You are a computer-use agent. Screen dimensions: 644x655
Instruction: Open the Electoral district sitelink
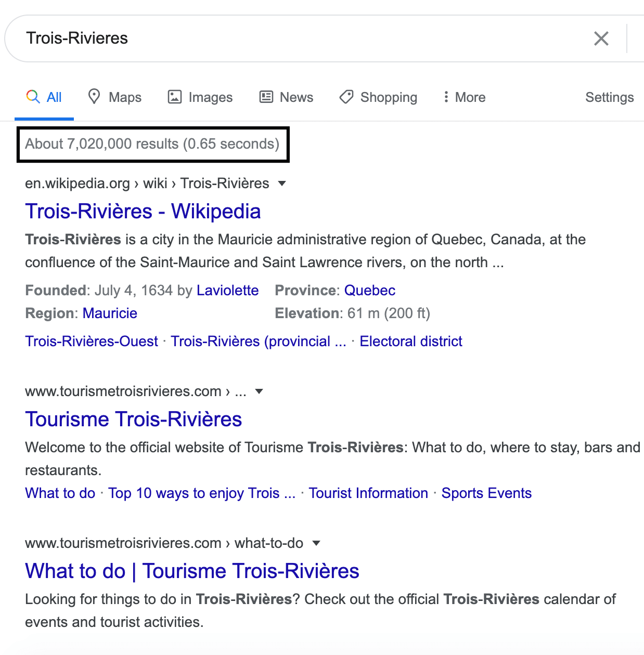[411, 341]
